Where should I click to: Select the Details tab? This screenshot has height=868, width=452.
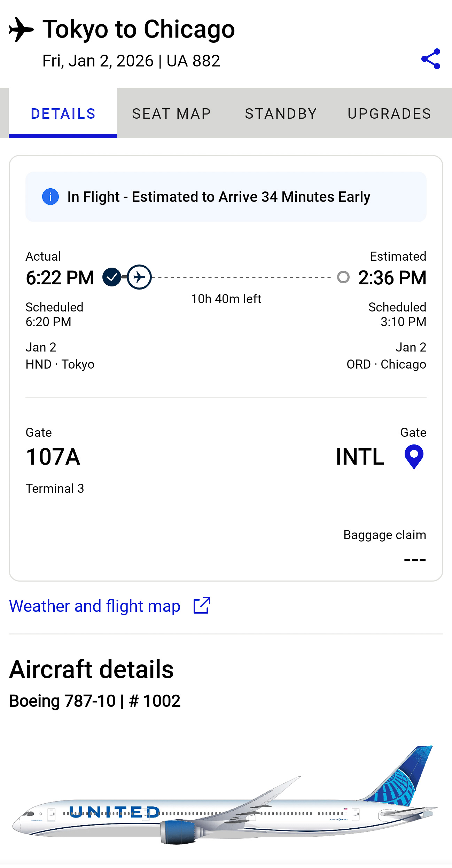point(63,114)
